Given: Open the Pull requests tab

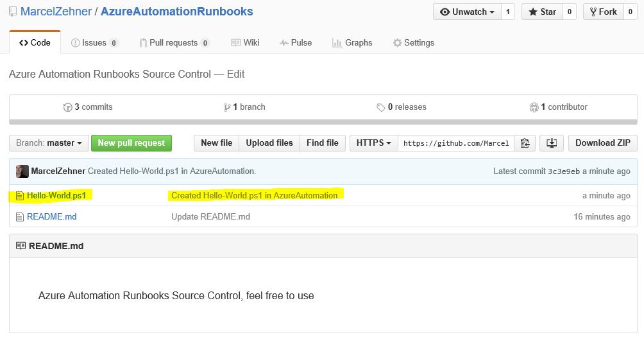Looking at the screenshot, I should (174, 43).
